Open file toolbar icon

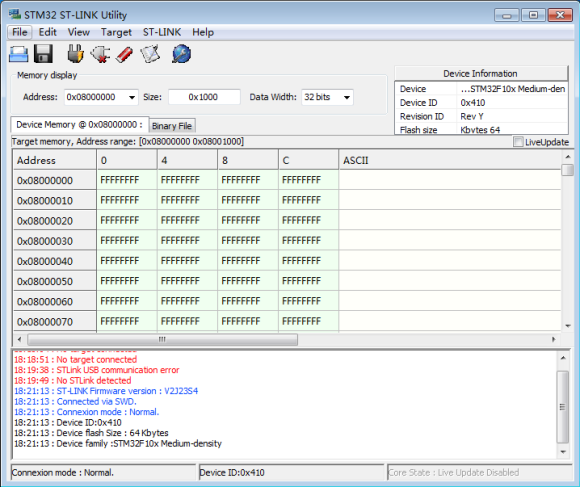coord(18,54)
